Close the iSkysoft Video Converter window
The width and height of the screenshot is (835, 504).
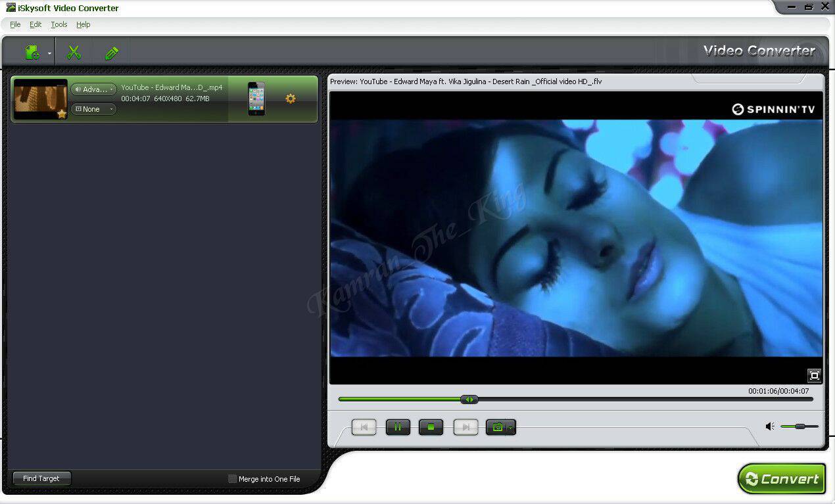pos(825,7)
